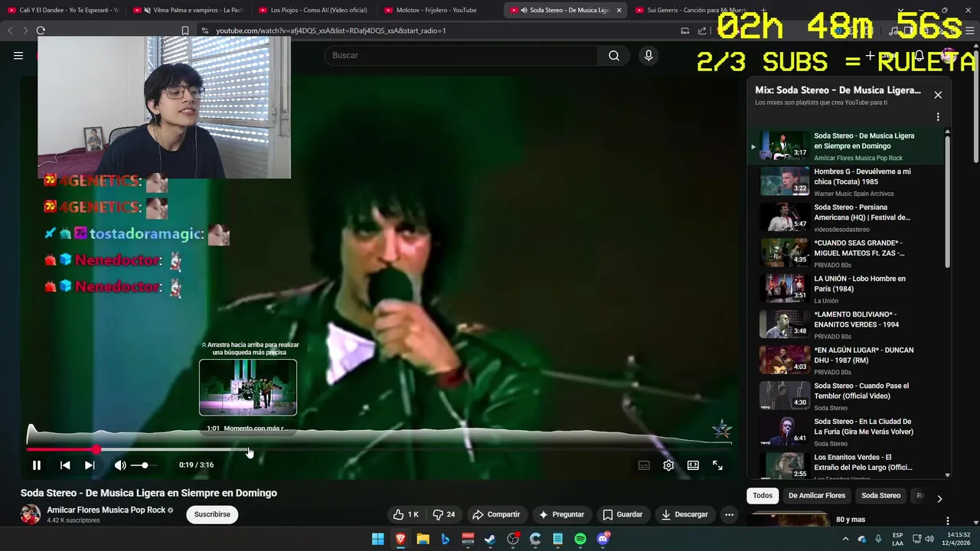
Task: Reload the page
Action: coord(41,31)
